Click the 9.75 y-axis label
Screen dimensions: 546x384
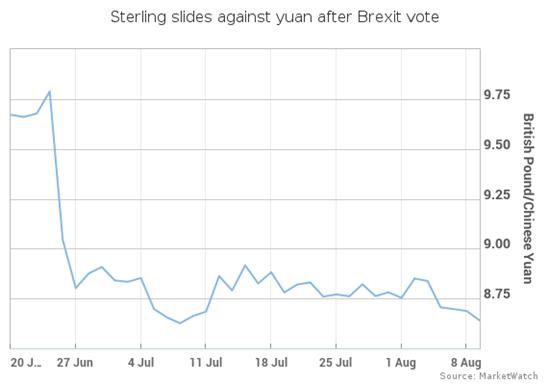tap(497, 95)
